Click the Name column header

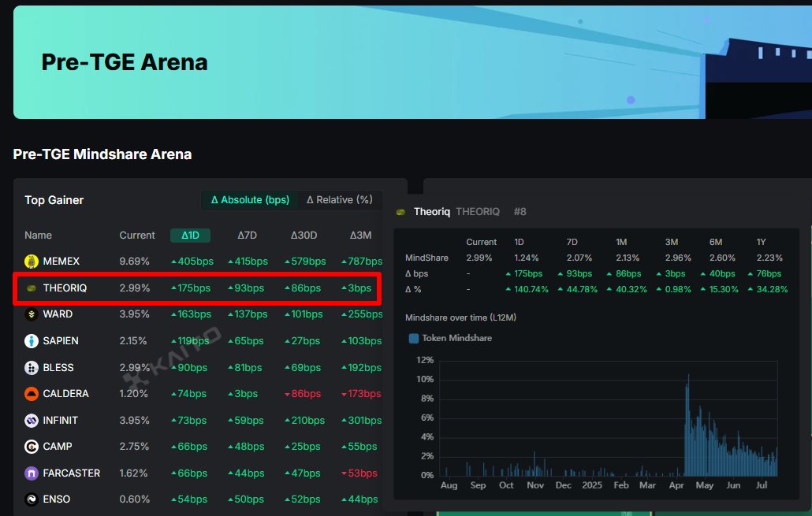coord(38,236)
